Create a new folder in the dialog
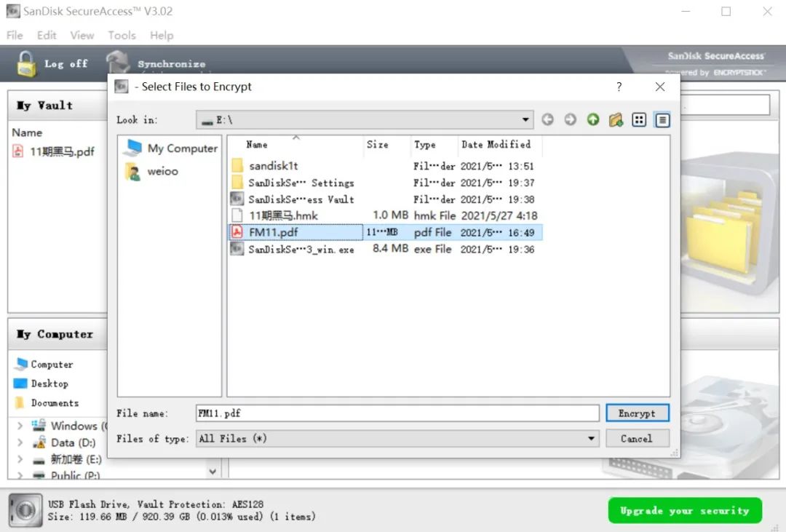The width and height of the screenshot is (786, 532). pos(616,120)
